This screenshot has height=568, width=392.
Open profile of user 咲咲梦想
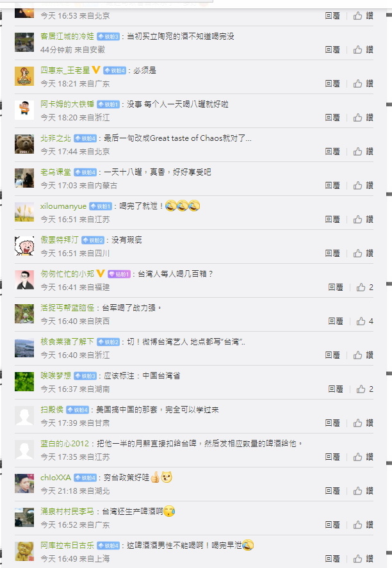pyautogui.click(x=56, y=376)
